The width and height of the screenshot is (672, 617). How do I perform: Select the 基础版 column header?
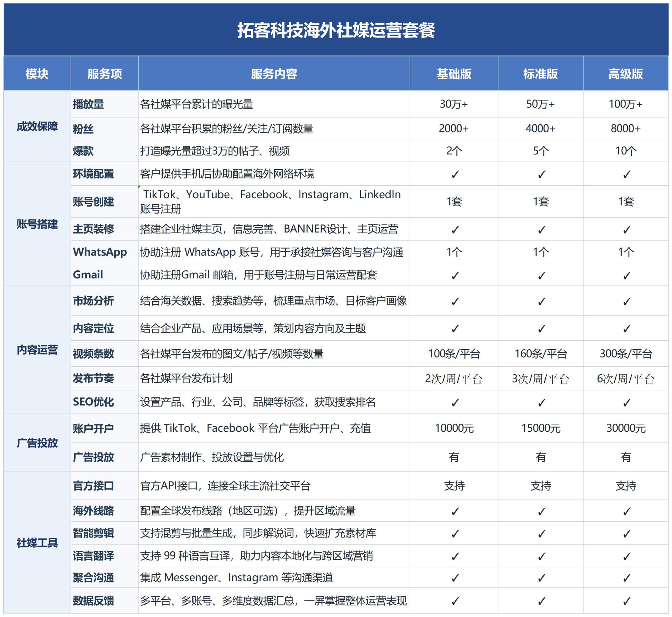[454, 74]
